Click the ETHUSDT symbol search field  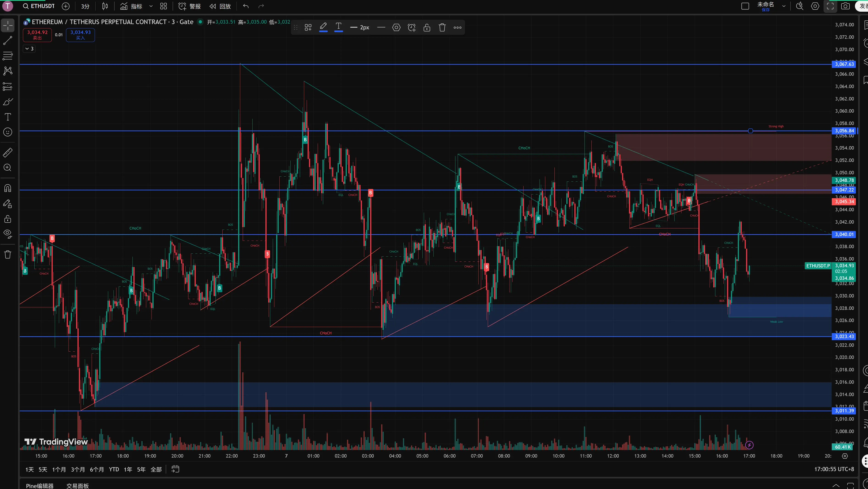39,6
